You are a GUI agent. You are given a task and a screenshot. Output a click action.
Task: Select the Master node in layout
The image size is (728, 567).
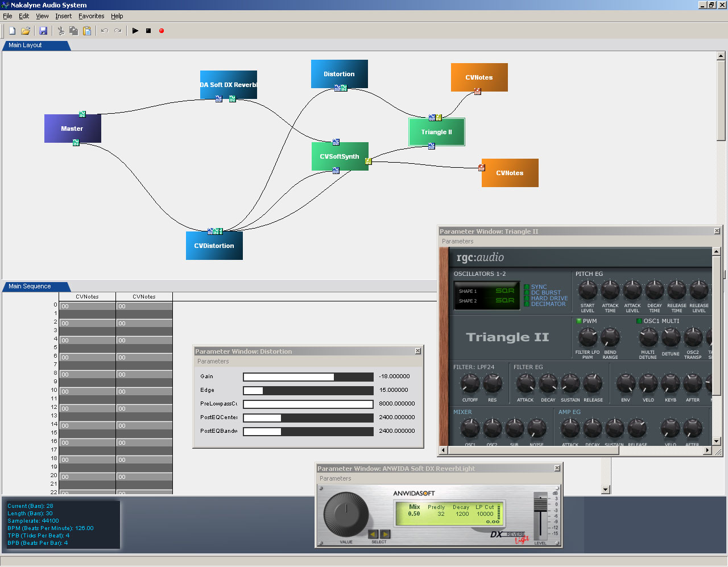point(73,129)
